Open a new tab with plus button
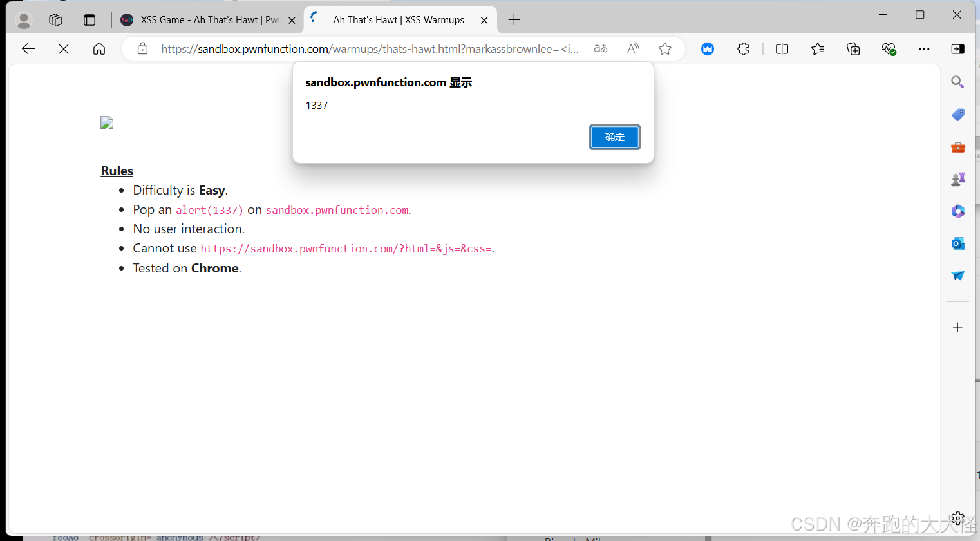This screenshot has width=980, height=541. tap(514, 20)
